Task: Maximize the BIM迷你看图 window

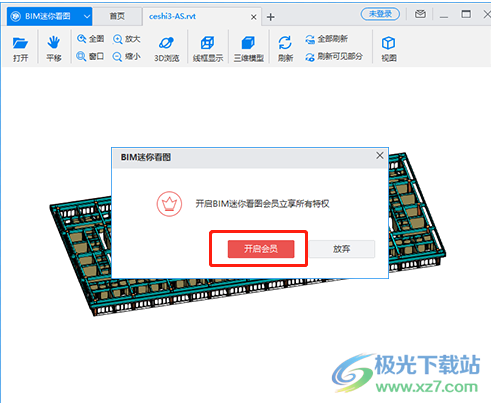Action: point(466,14)
